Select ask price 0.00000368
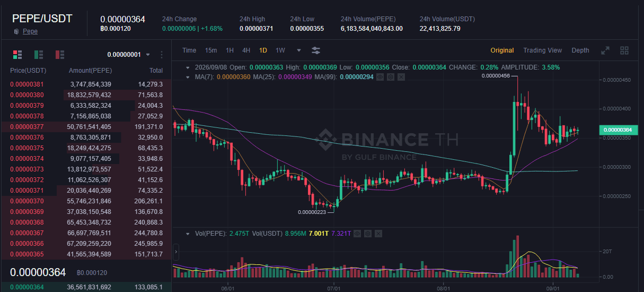This screenshot has height=292, width=644. pyautogui.click(x=27, y=222)
